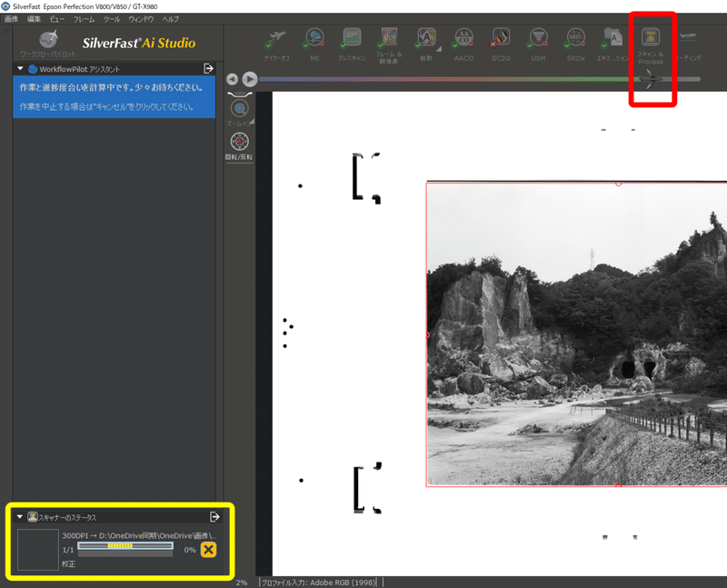Screen dimensions: 727x588
Task: Open the ツール (Tools) menu
Action: (x=111, y=19)
